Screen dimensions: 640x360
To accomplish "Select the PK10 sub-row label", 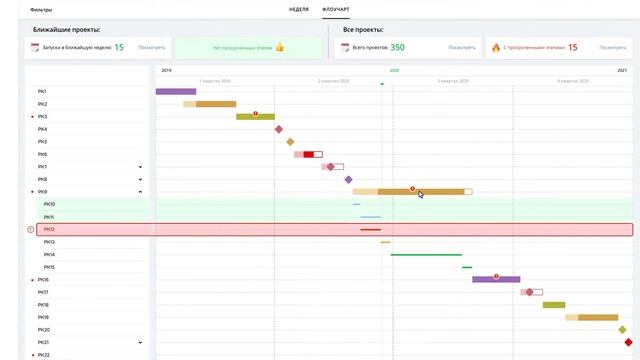I will tap(49, 204).
